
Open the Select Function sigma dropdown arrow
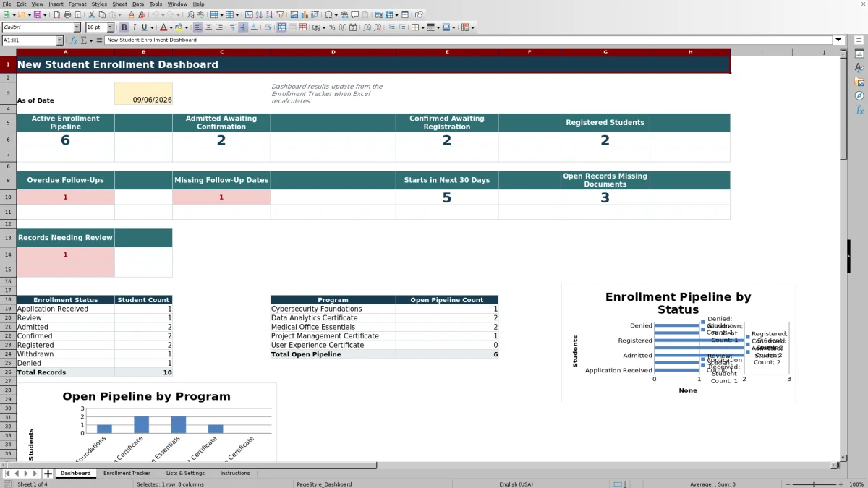90,40
